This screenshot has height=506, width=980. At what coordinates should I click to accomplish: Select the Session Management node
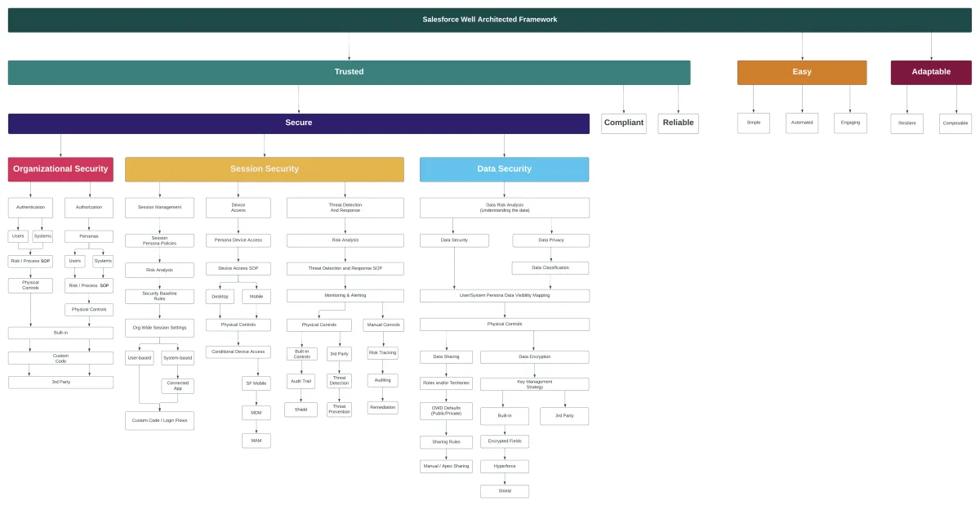(x=159, y=208)
